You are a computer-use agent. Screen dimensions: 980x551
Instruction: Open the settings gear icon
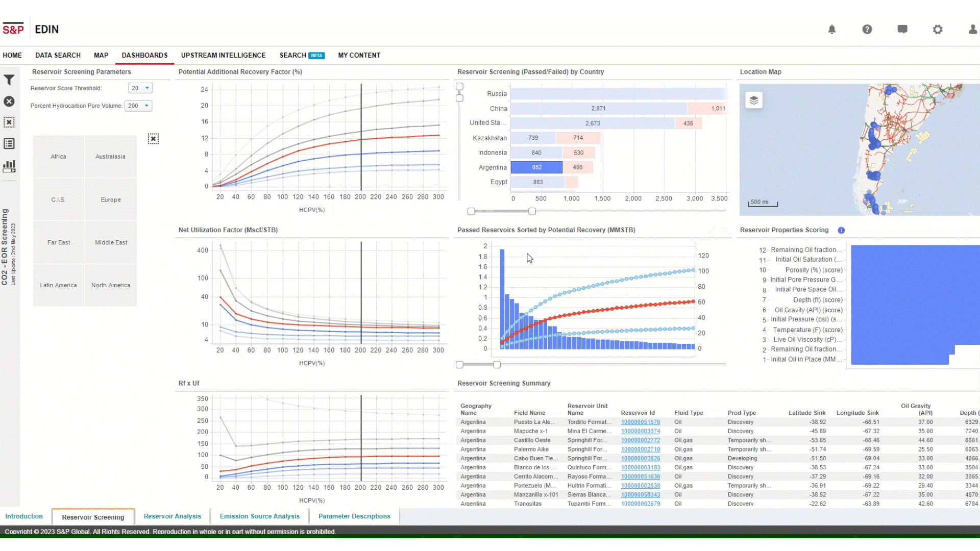pyautogui.click(x=938, y=30)
